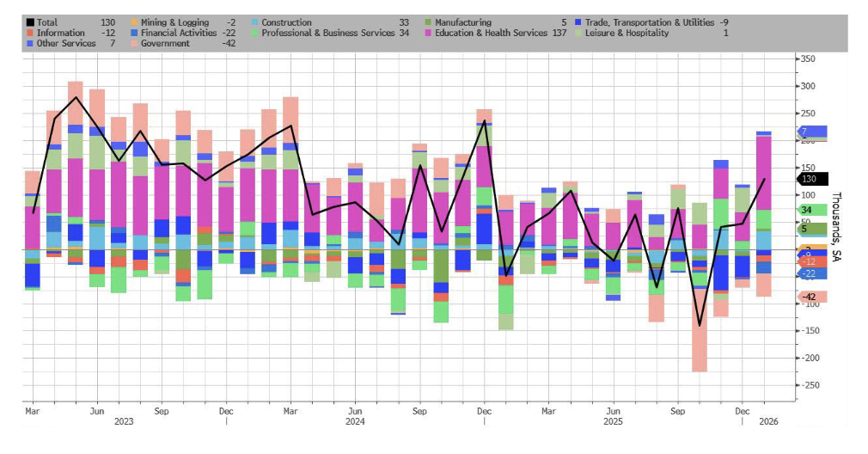Select Professional & Business Services legend label

[328, 34]
